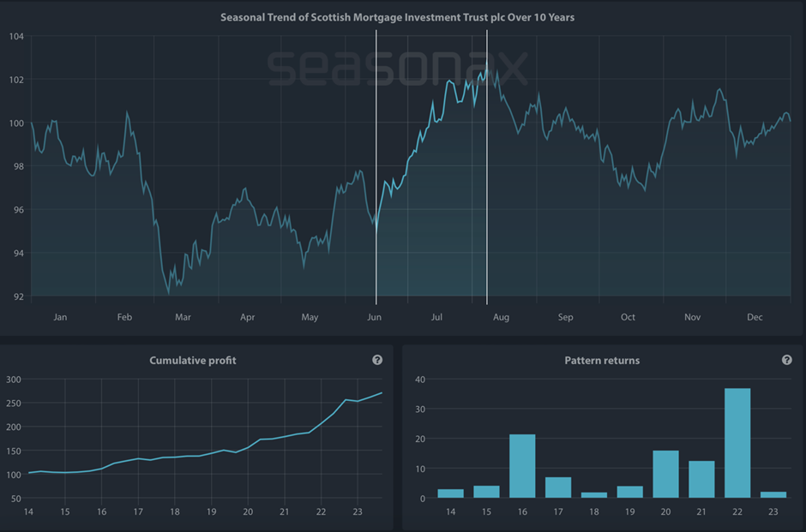The image size is (806, 532).
Task: Select the 2018 bar in Pattern returns
Action: [594, 495]
